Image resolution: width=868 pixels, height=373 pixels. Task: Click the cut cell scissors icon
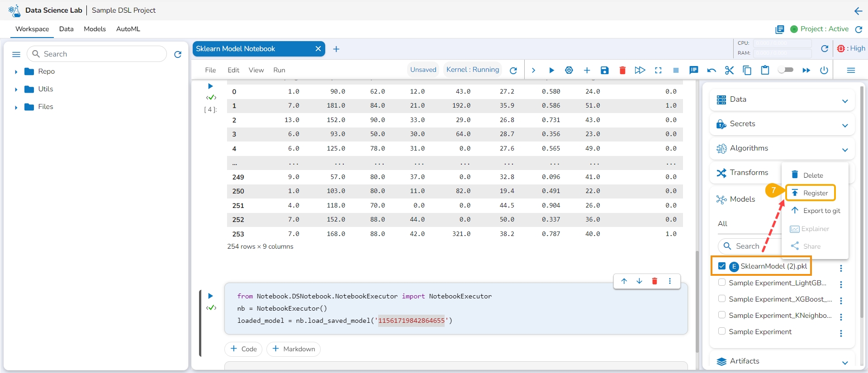click(729, 70)
